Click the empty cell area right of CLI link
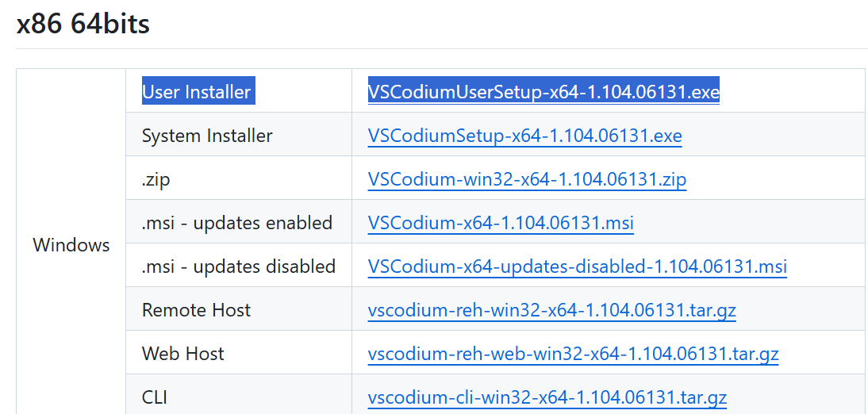This screenshot has height=414, width=868. [797, 397]
